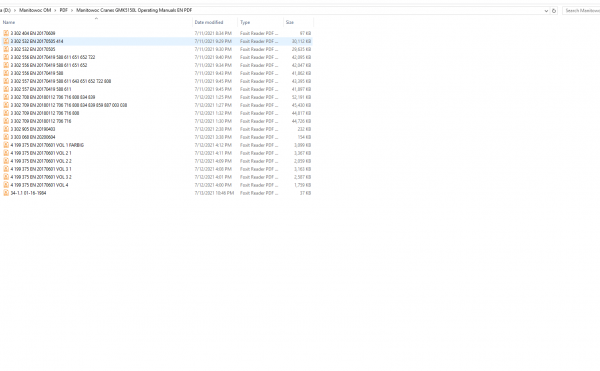
Task: Click PDF icon of 4 199 375 VOL 3 2
Action: click(6, 177)
